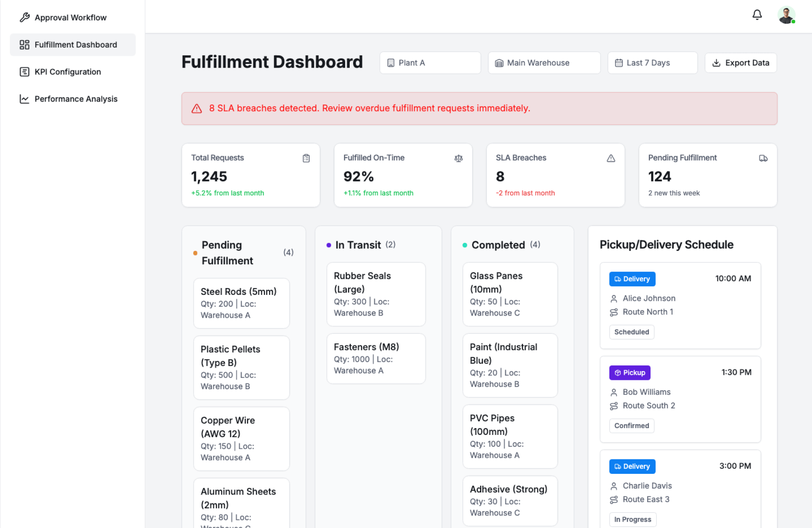The width and height of the screenshot is (812, 528).
Task: Click the Pending Fulfillment truck icon
Action: point(763,158)
